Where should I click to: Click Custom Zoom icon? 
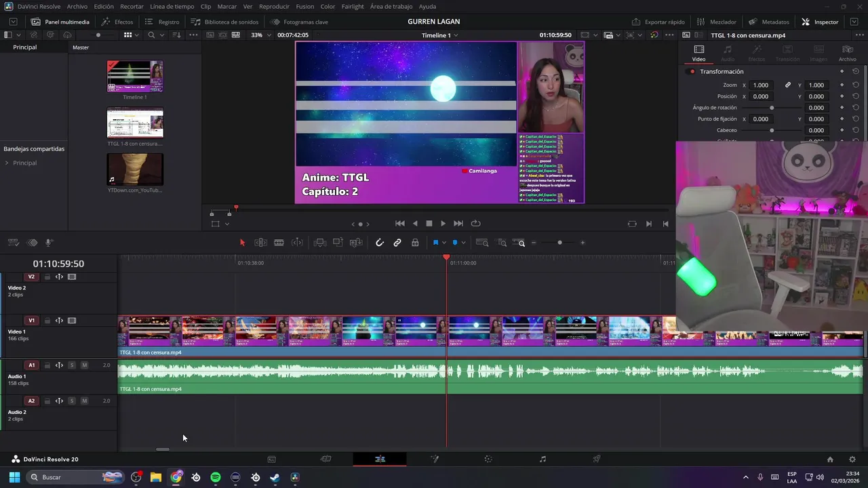pos(519,243)
